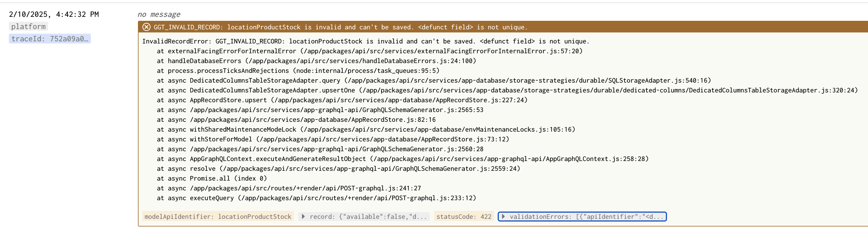Click the AppGraphQLContext.executeAndGenerateResultObject stack line
The height and width of the screenshot is (232, 868).
tap(403, 159)
